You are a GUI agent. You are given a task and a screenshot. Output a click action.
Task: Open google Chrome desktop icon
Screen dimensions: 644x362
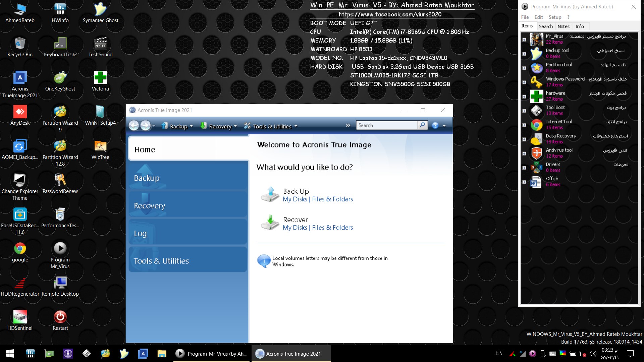[20, 252]
